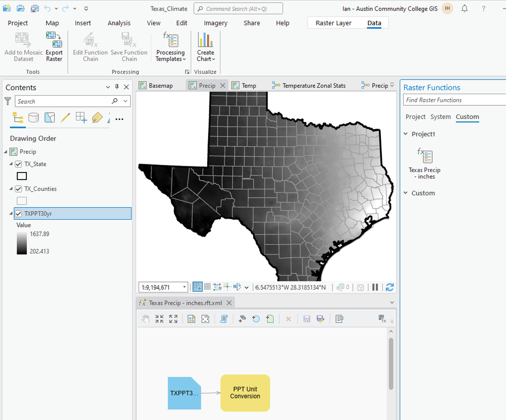Screen dimensions: 506x420
Task: Click the Texas Precip - inches function template
Action: [424, 163]
